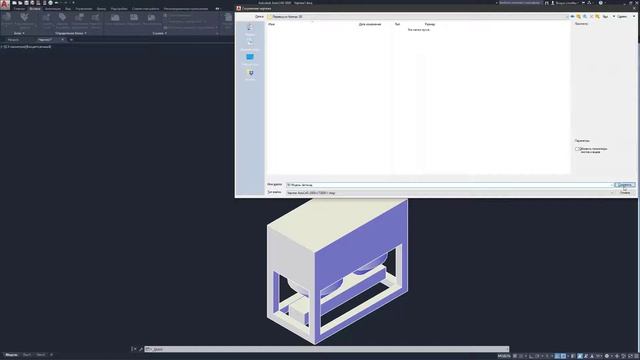Image resolution: width=640 pixels, height=360 pixels.
Task: Switch to the Insert ribbon tab
Action: tap(35, 9)
